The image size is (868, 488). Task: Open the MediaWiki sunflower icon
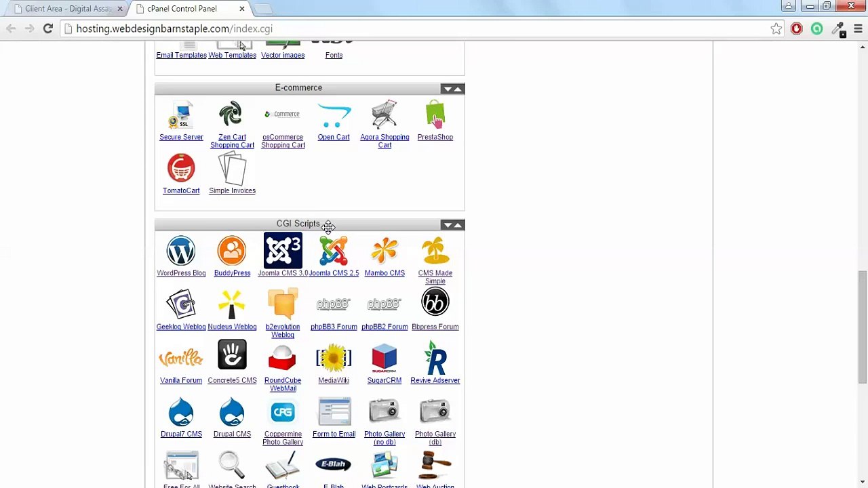click(334, 358)
